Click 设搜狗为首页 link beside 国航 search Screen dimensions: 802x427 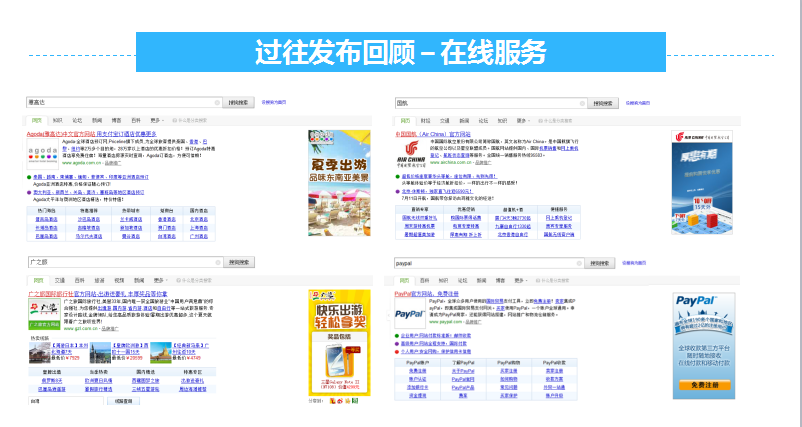[638, 103]
